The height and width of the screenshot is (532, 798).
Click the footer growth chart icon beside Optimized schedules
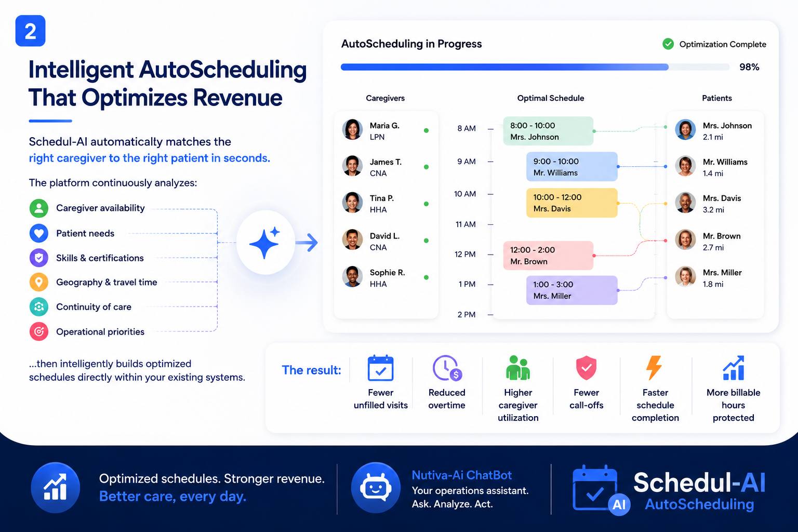56,488
